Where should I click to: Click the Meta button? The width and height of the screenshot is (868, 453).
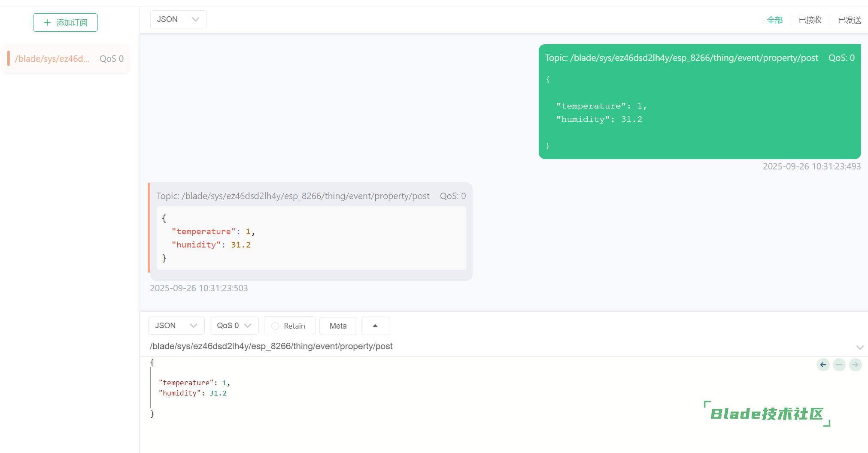point(338,326)
